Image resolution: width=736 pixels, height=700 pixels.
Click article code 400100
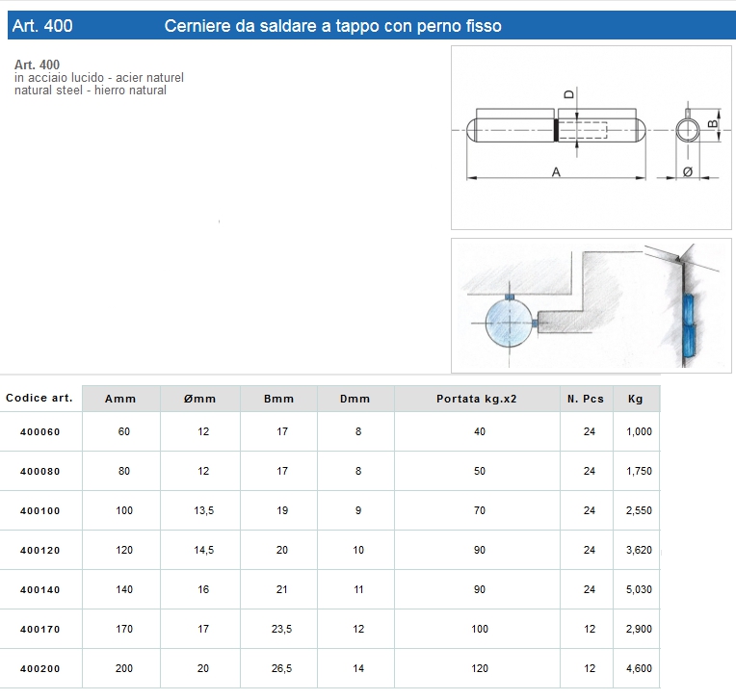pyautogui.click(x=40, y=511)
